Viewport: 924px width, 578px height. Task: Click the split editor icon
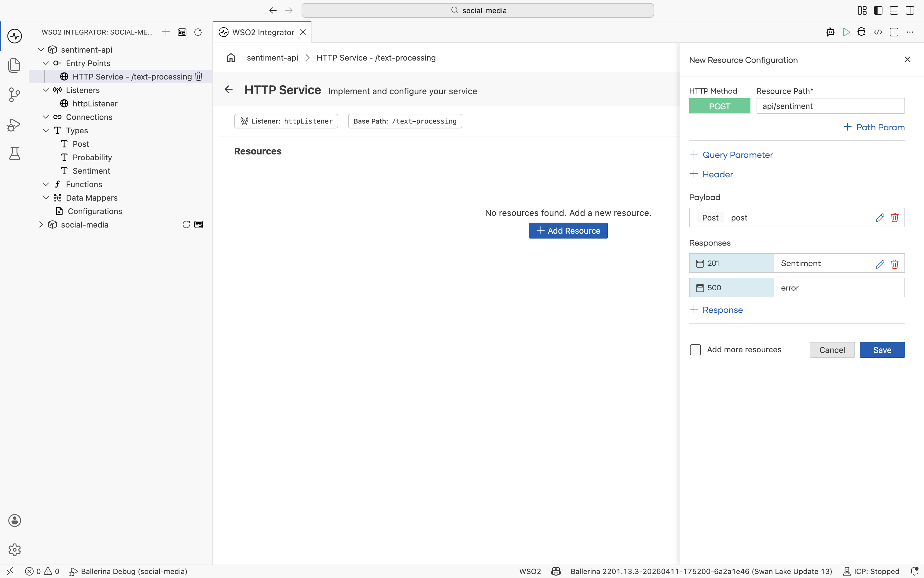pos(894,32)
